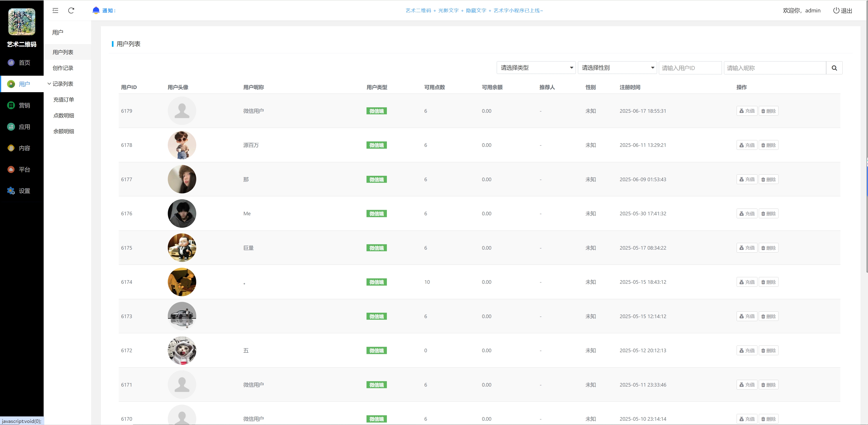
Task: Click 充值 for user 6179
Action: [747, 111]
